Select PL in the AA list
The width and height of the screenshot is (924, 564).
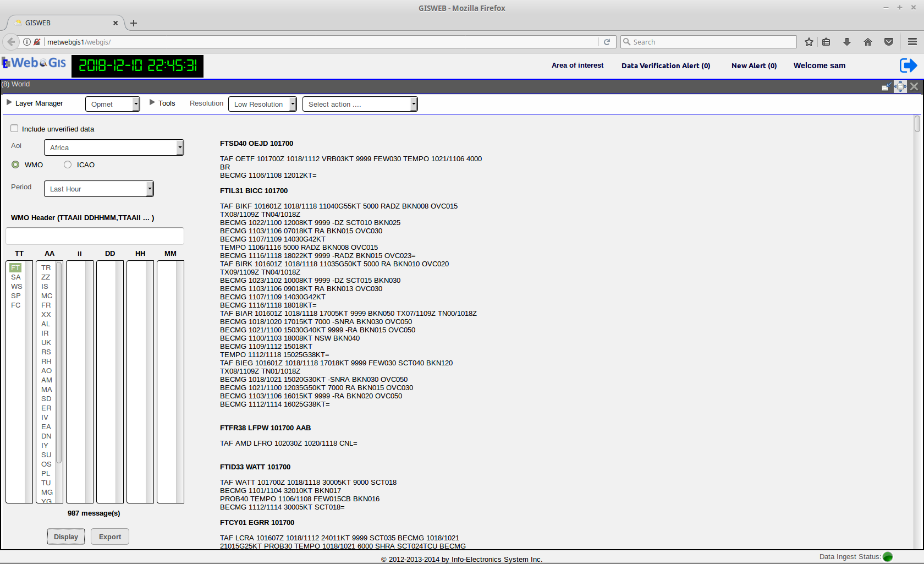coord(46,473)
